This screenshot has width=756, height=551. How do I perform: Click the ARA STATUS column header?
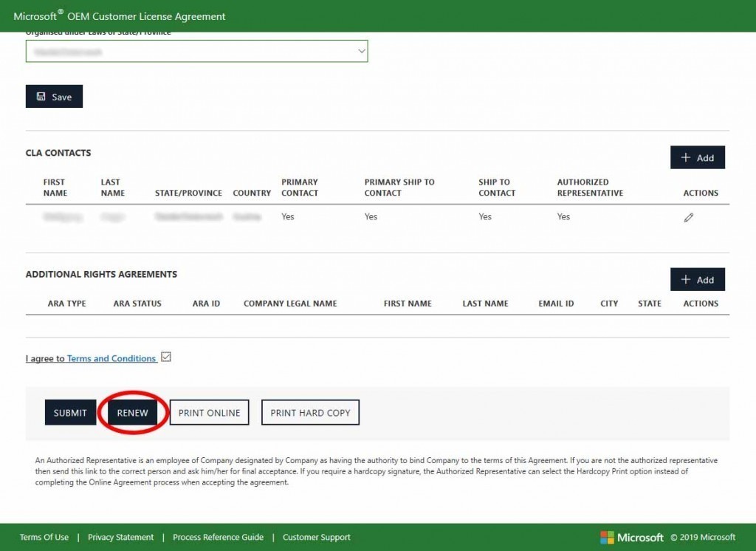137,304
